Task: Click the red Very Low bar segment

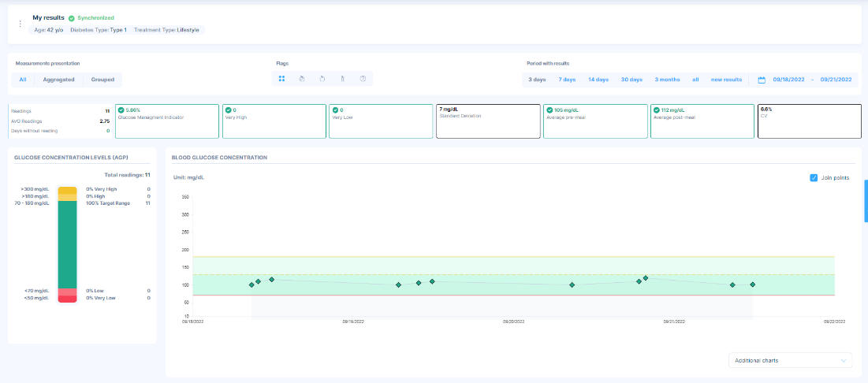Action: click(68, 299)
